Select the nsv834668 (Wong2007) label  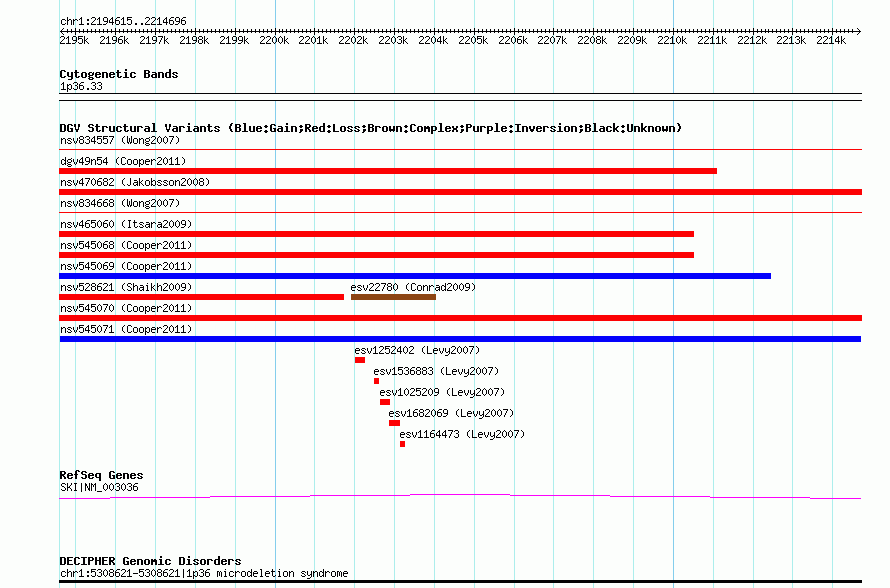[x=120, y=203]
